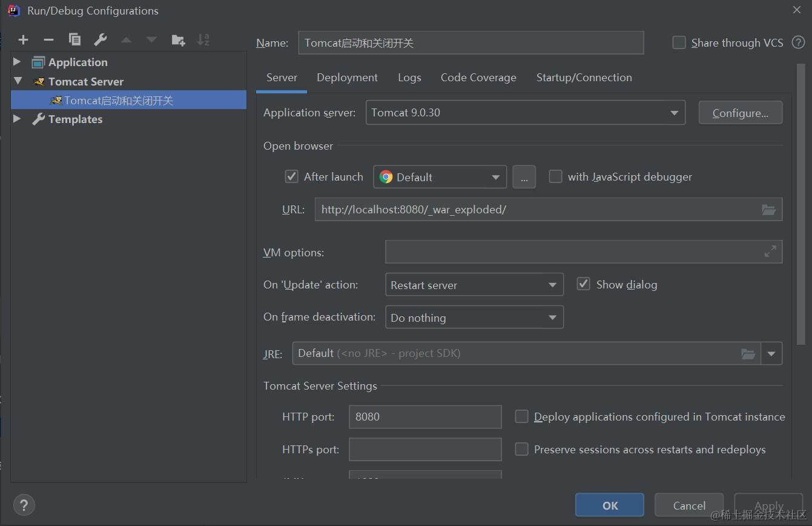Image resolution: width=812 pixels, height=526 pixels.
Task: Click the Name input field
Action: point(470,43)
